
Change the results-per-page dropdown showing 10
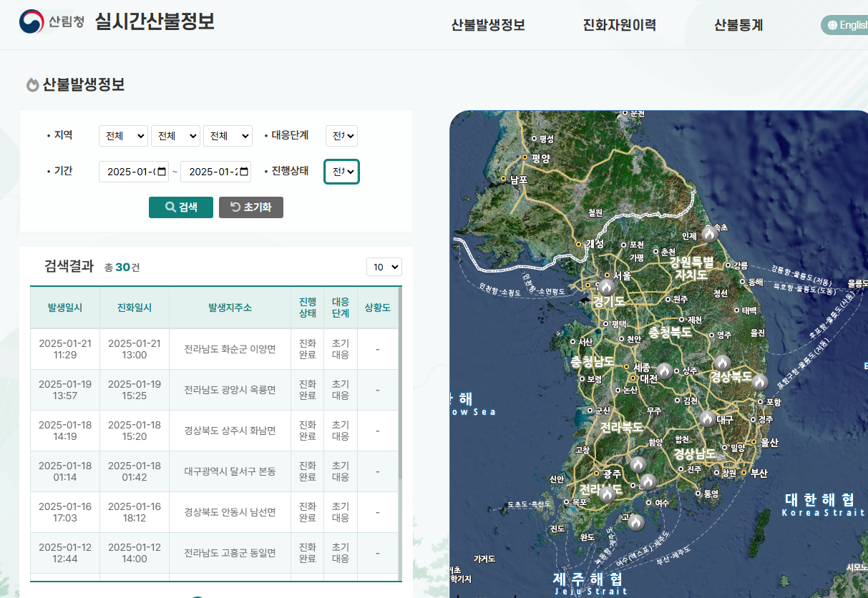384,266
